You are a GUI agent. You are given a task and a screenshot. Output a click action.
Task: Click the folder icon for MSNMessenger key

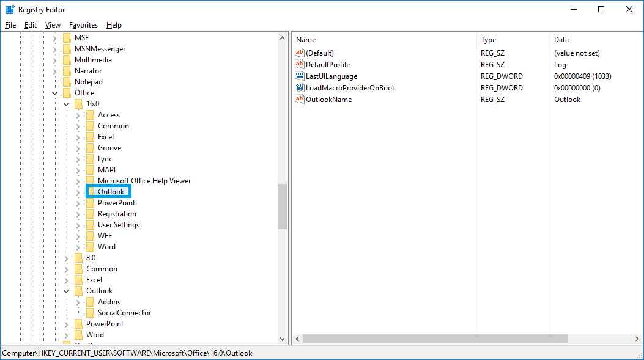tap(67, 49)
